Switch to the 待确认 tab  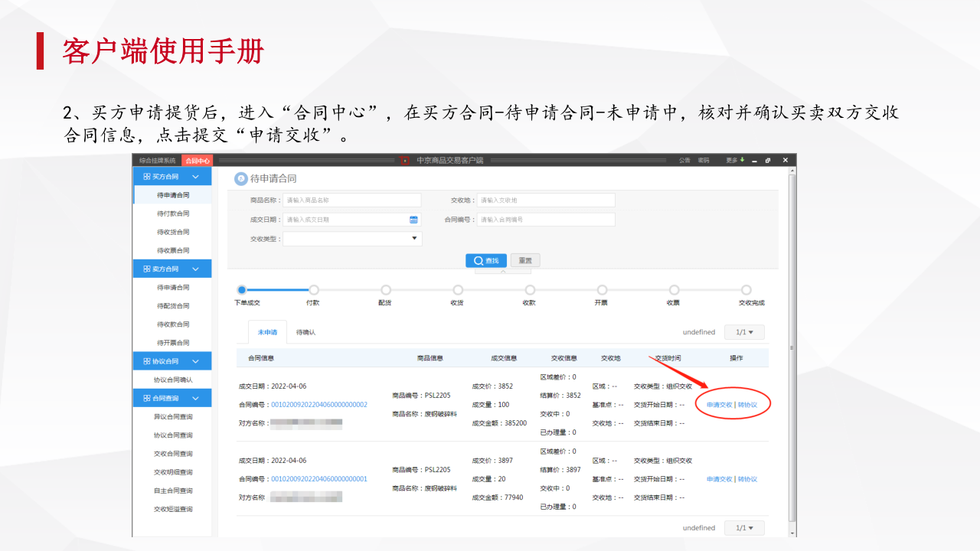(x=306, y=332)
